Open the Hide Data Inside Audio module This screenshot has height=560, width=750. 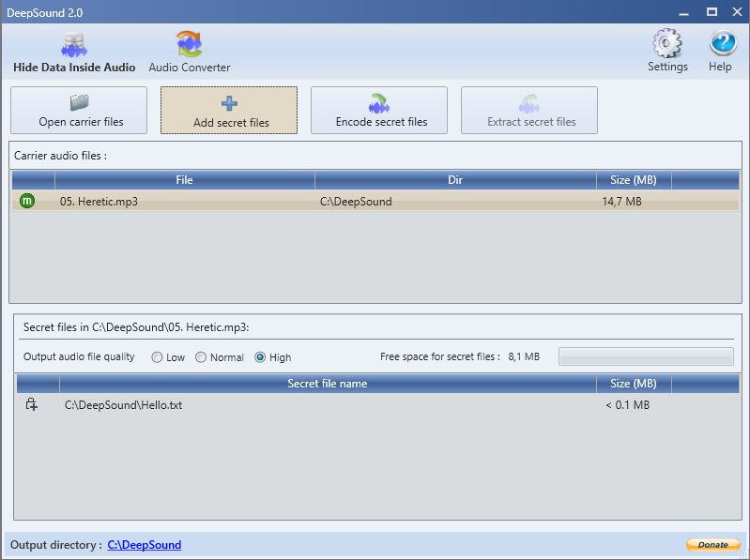coord(73,53)
